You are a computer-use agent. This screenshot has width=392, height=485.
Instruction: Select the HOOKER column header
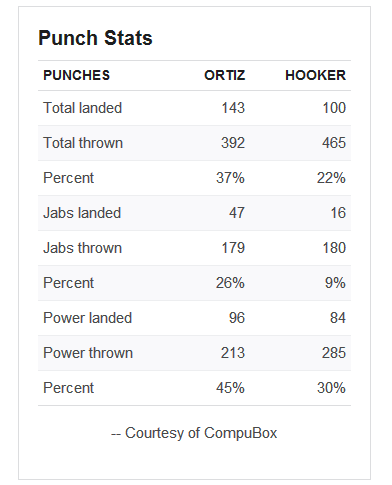316,75
